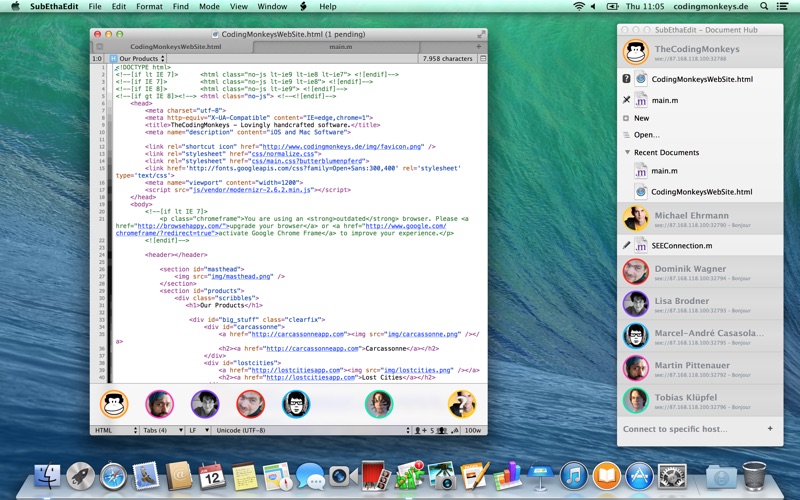Click the question mark badge beside CodingMonkeysWebSite.html
800x500 pixels.
[x=627, y=79]
